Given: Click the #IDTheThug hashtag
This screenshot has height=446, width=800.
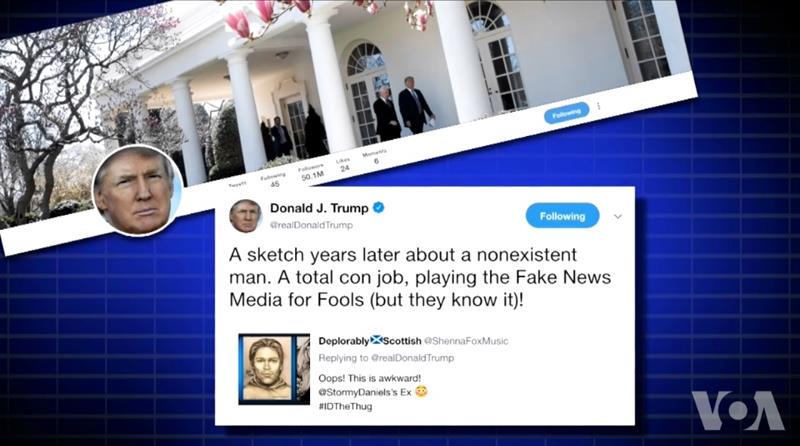Looking at the screenshot, I should pyautogui.click(x=345, y=406).
